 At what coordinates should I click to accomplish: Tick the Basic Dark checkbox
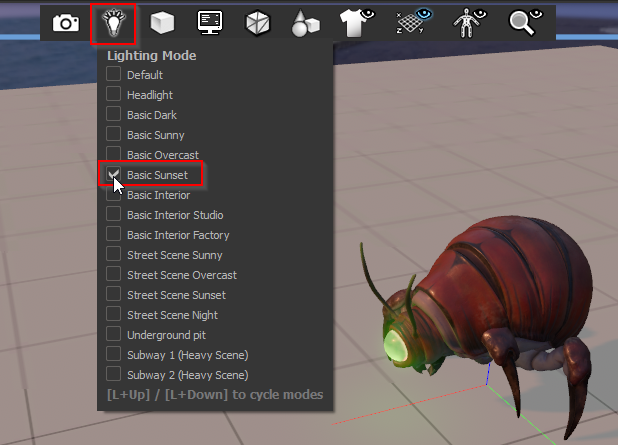114,115
